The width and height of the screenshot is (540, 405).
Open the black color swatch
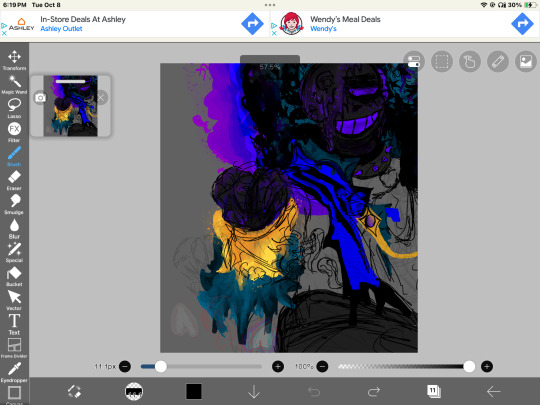[x=194, y=392]
